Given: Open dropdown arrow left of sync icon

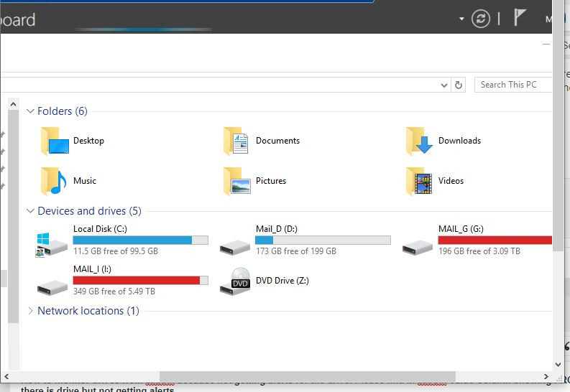Looking at the screenshot, I should 461,19.
